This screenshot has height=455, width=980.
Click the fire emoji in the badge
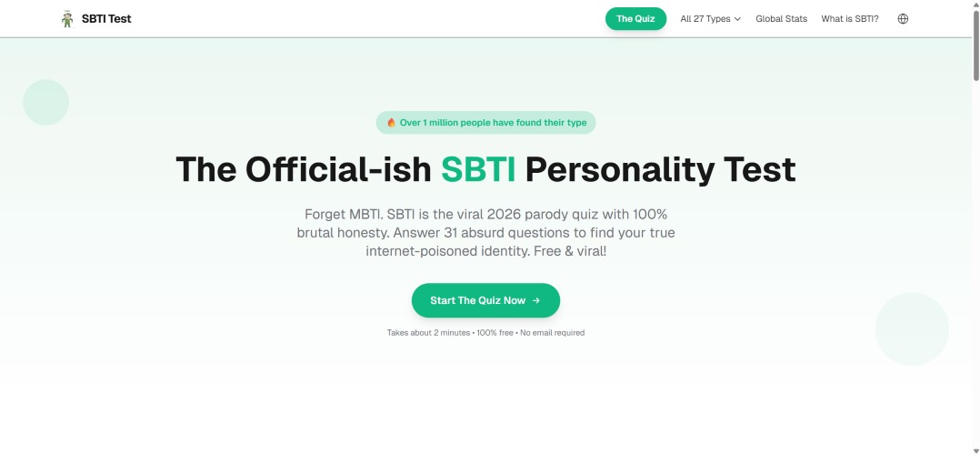click(391, 123)
